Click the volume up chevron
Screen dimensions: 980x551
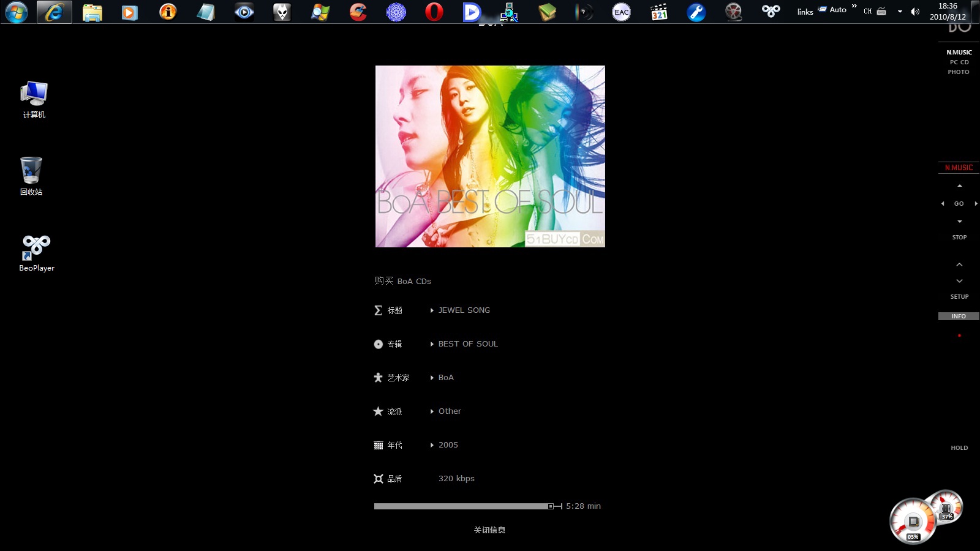point(960,264)
